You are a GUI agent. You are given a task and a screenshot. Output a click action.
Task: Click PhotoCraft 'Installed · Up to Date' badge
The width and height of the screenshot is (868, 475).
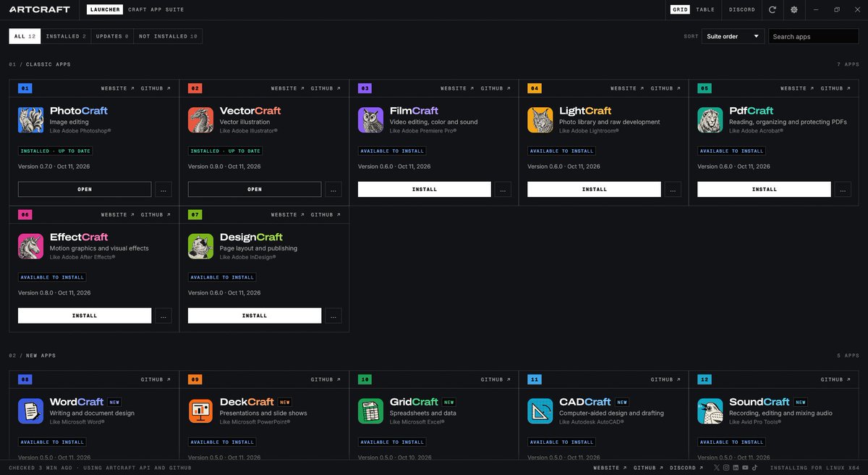(56, 151)
